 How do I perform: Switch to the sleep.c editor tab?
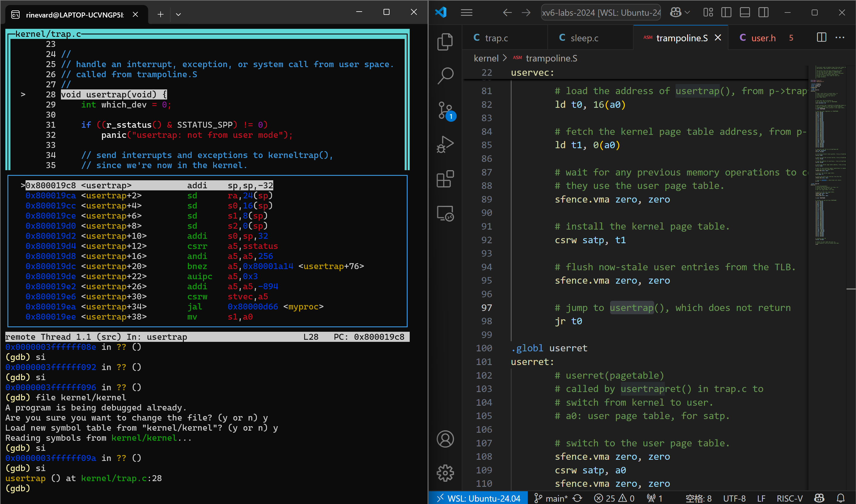(584, 38)
